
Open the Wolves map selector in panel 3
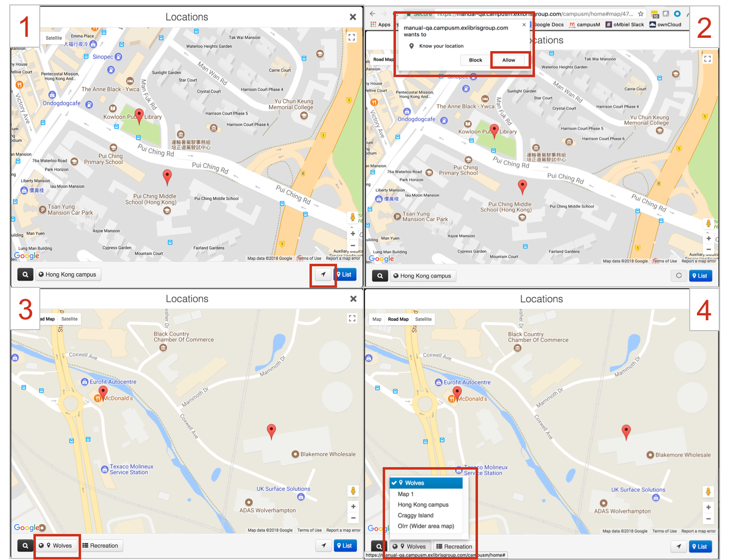pyautogui.click(x=56, y=546)
